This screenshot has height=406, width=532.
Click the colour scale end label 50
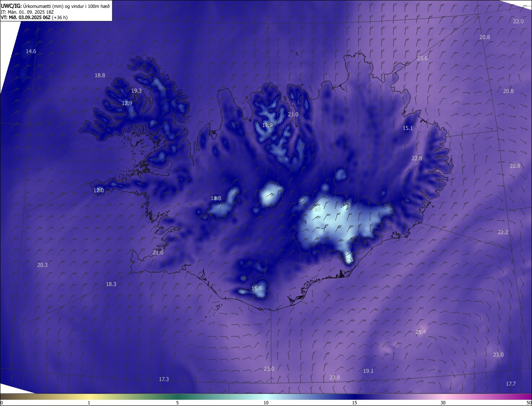pos(529,403)
